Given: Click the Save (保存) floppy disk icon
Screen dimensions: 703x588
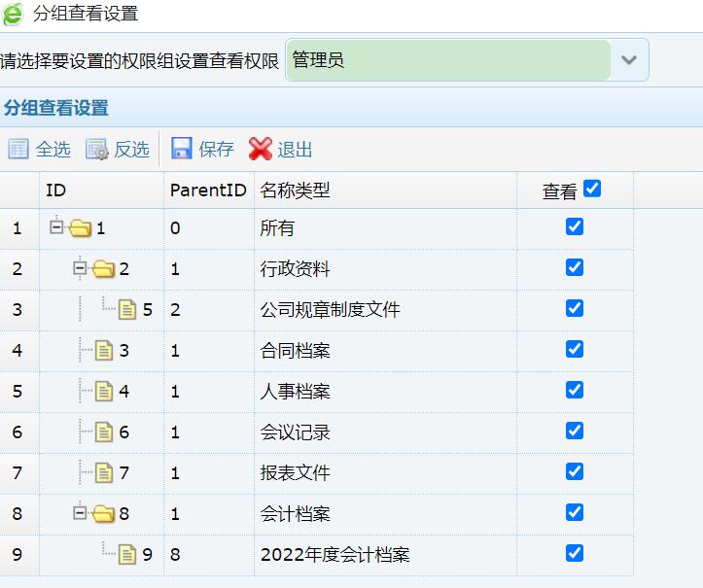Looking at the screenshot, I should [x=182, y=149].
